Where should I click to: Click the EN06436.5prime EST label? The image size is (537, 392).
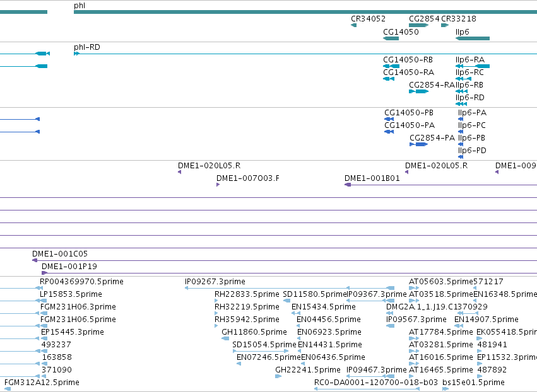333,358
